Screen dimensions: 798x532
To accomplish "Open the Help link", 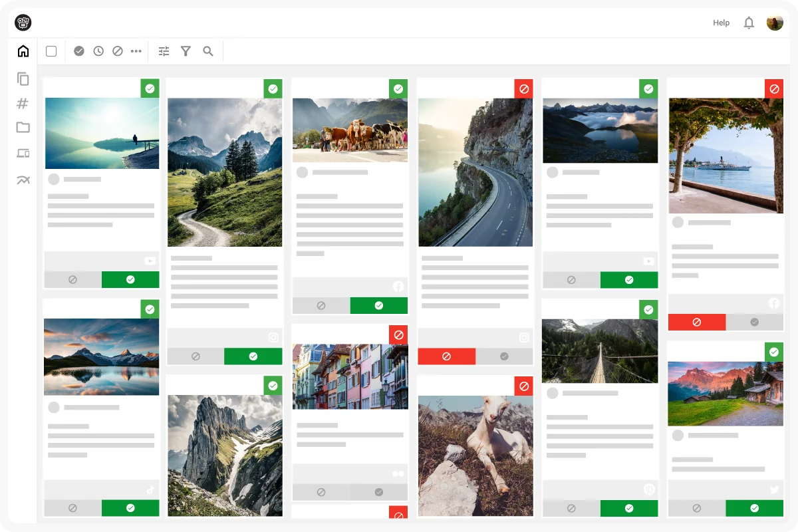I will click(x=721, y=22).
